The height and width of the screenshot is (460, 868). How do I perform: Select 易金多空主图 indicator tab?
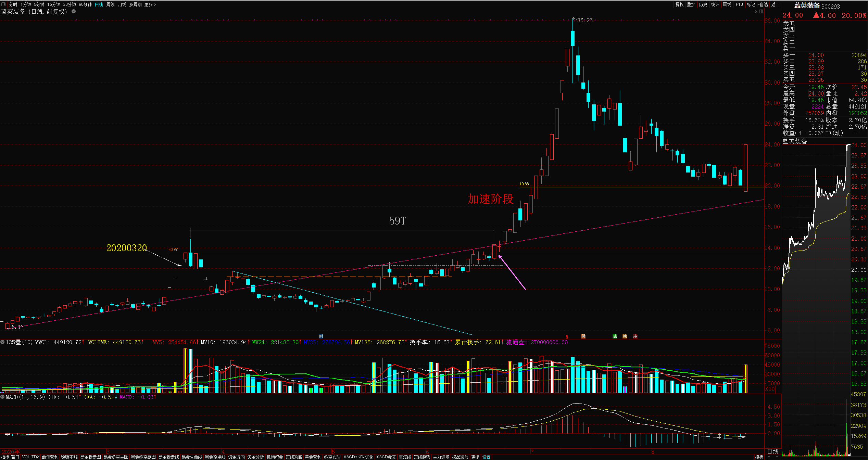coord(116,457)
